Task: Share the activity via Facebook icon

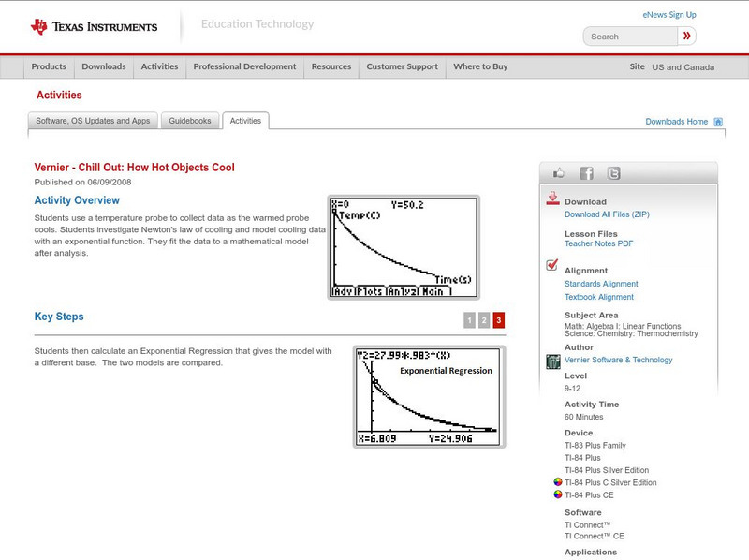Action: (587, 173)
